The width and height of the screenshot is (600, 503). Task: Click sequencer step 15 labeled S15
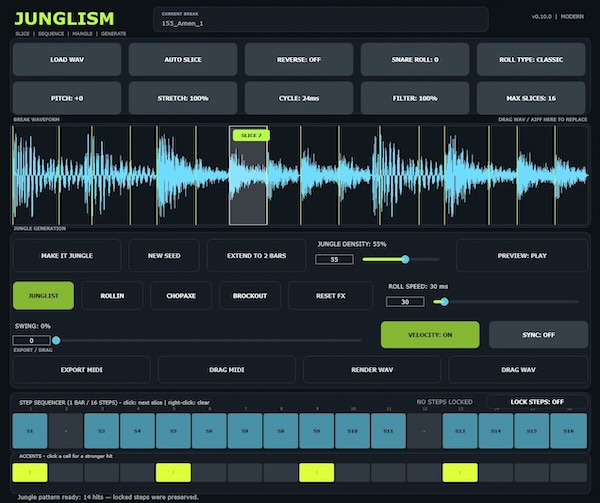(x=532, y=431)
